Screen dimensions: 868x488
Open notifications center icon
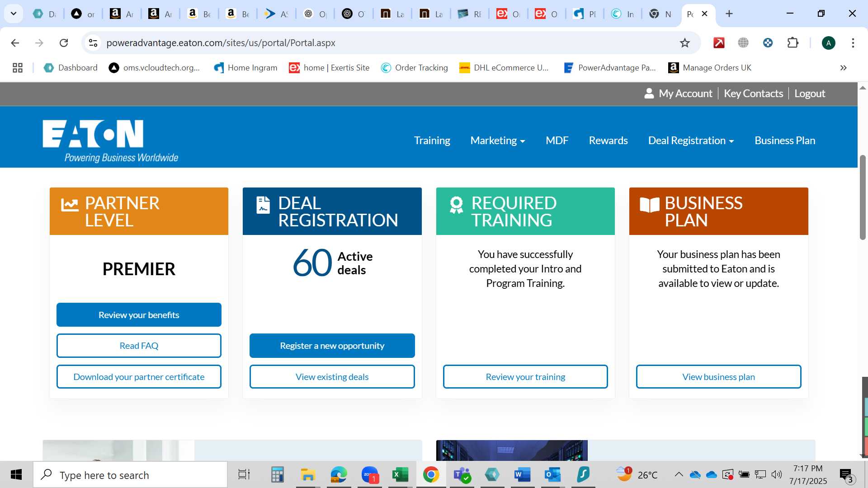coord(846,475)
